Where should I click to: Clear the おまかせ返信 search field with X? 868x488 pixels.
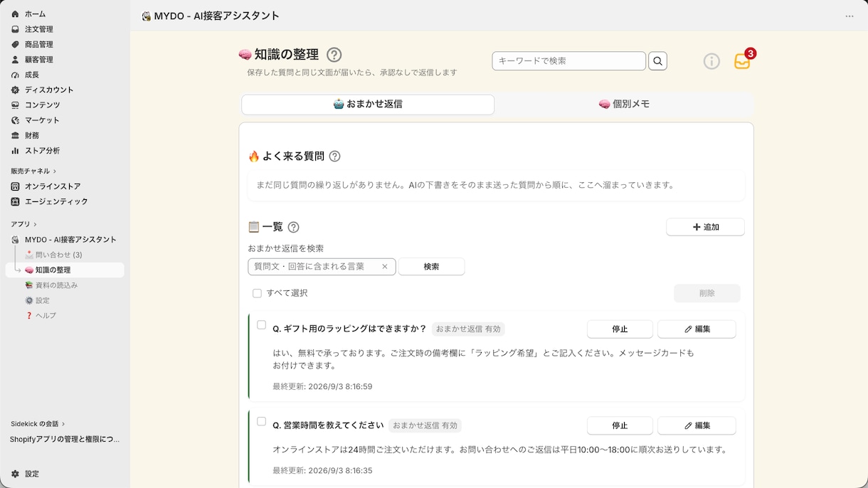point(385,267)
